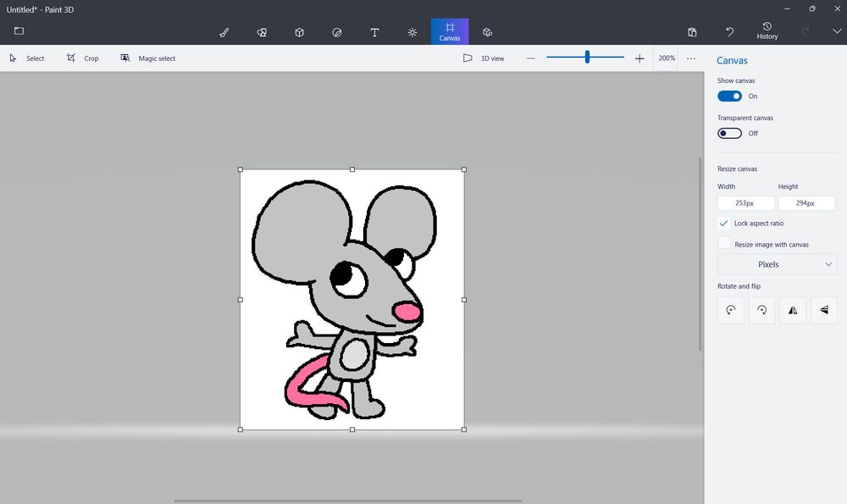Open the History panel
This screenshot has width=847, height=504.
click(x=767, y=30)
